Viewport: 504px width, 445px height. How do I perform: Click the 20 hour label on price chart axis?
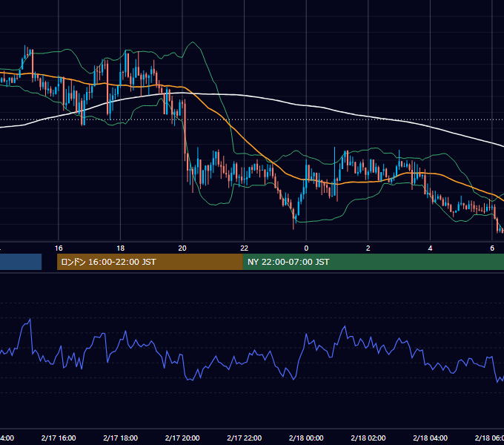pos(182,248)
